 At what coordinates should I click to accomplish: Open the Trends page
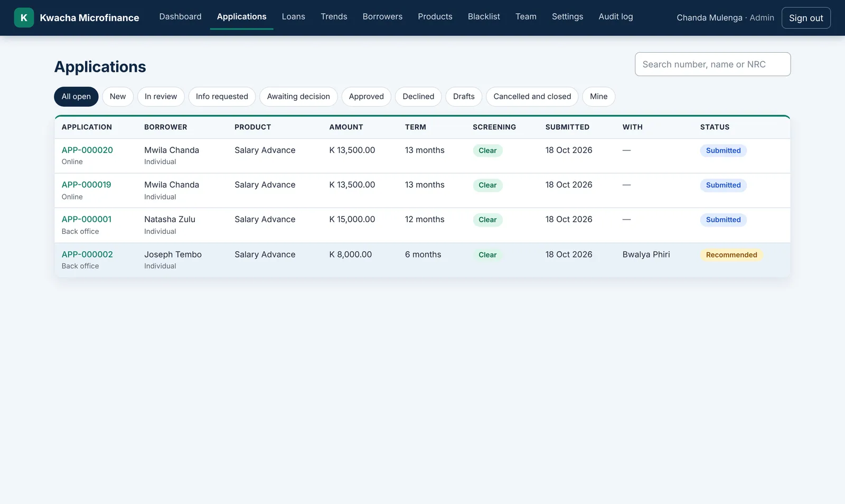pos(334,17)
